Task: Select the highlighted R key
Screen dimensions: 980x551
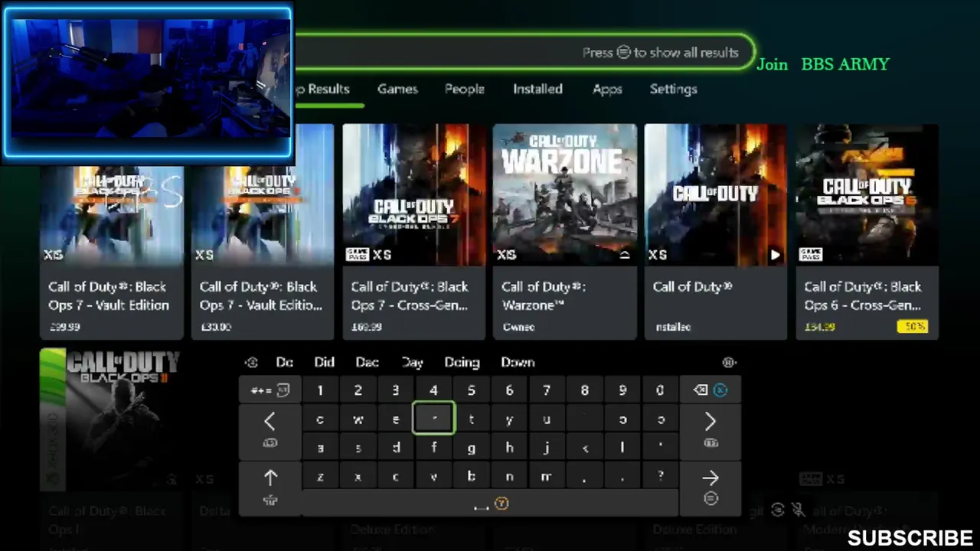Action: (433, 419)
